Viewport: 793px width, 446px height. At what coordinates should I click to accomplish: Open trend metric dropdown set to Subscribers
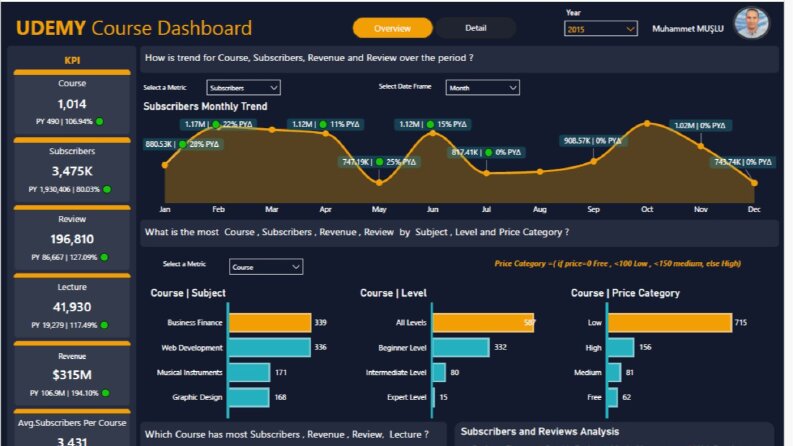click(x=243, y=87)
